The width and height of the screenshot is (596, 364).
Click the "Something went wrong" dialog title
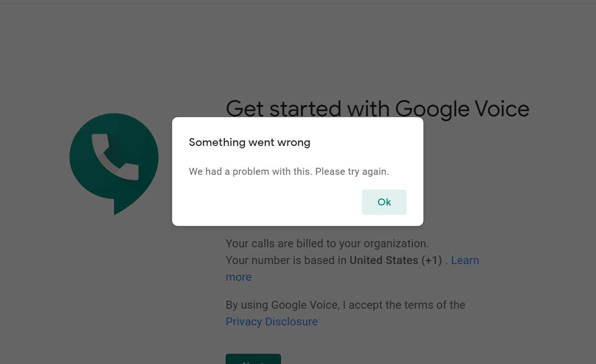tap(249, 142)
